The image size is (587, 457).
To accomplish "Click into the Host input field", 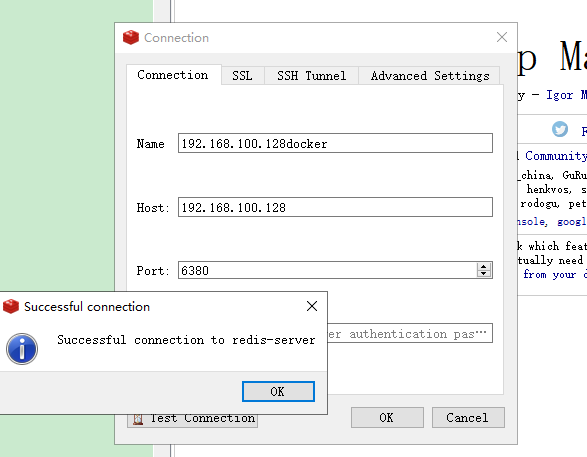I will point(335,207).
